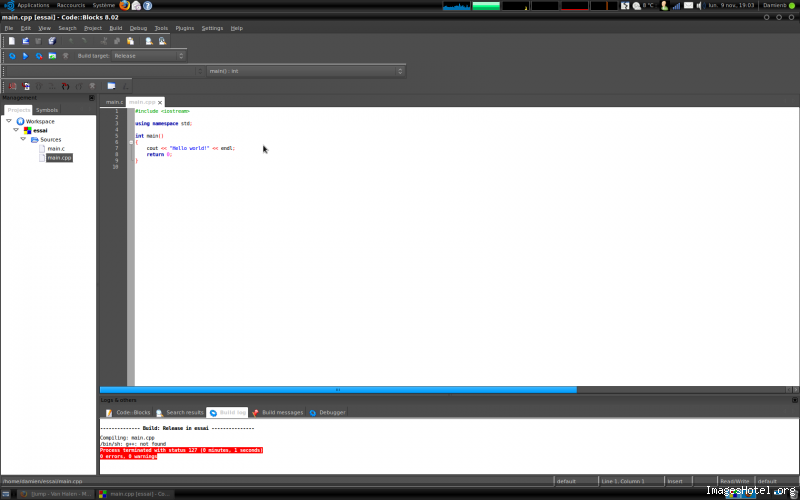Viewport: 800px width, 500px height.
Task: Collapse the Workspace tree node
Action: 9,121
